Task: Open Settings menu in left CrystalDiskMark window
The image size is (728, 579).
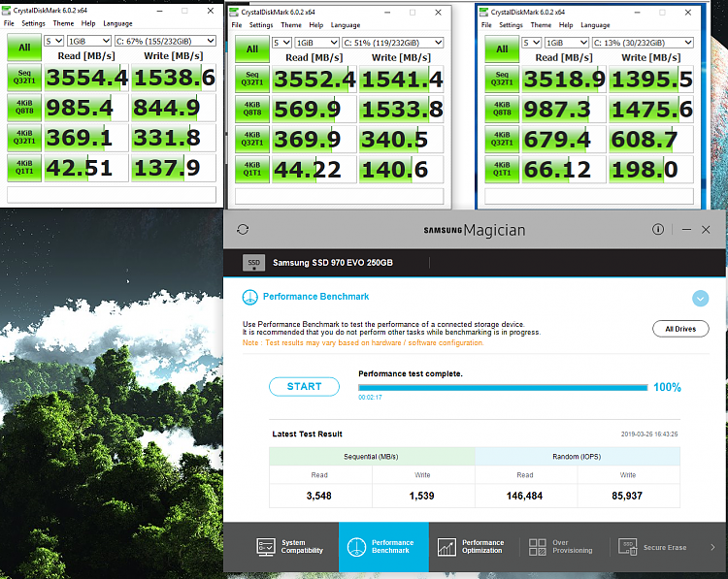Action: point(33,23)
